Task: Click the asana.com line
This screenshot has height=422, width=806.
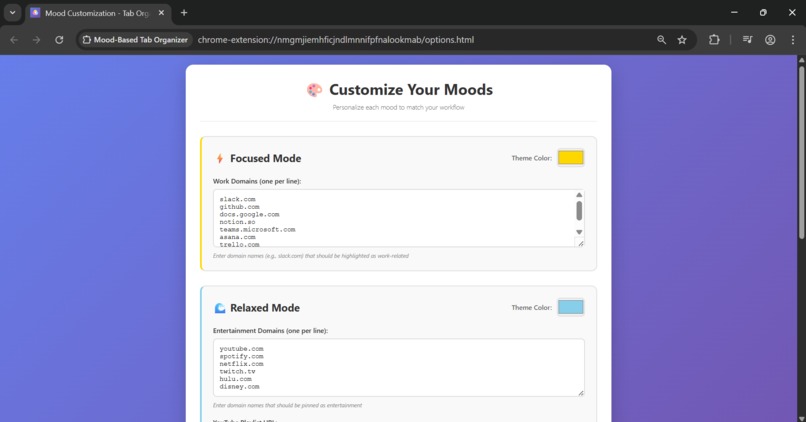Action: (x=237, y=237)
